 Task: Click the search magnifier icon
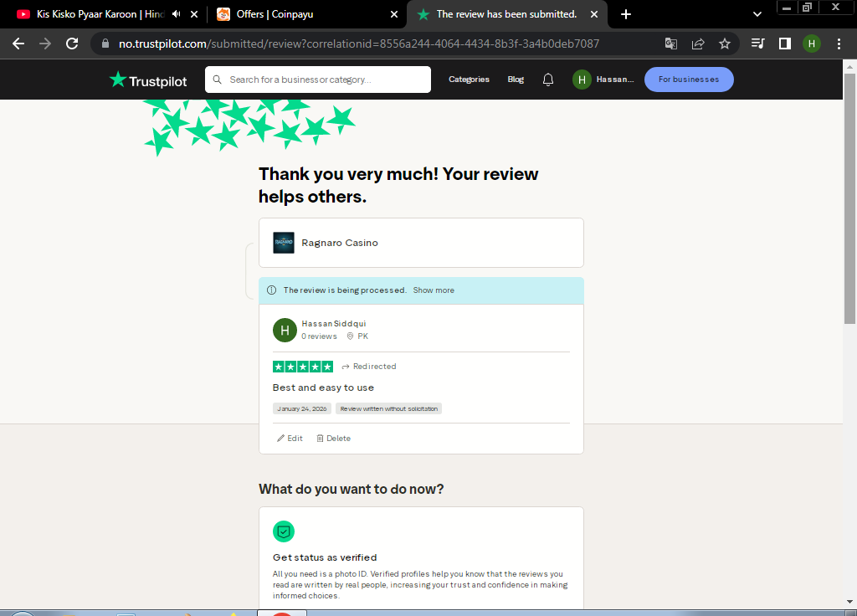click(x=217, y=80)
